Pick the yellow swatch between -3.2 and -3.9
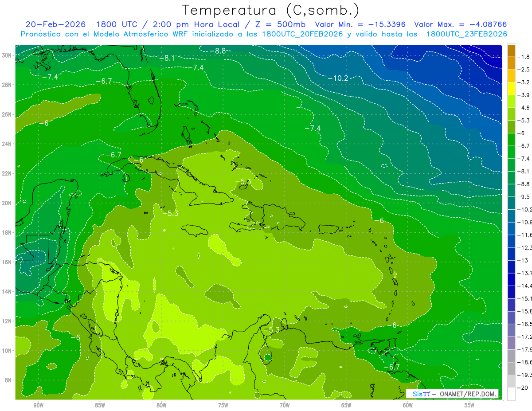The width and height of the screenshot is (532, 411). pos(511,89)
